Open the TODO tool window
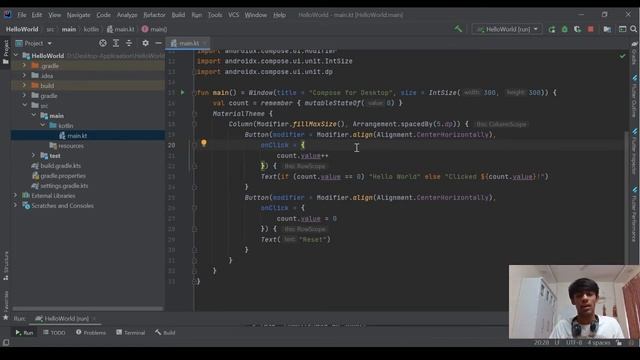640x360 pixels. [54, 333]
